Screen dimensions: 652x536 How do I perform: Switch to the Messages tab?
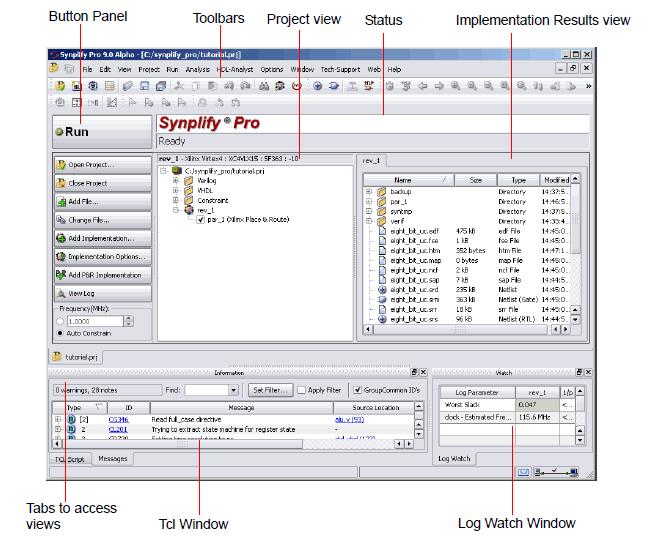pos(111,458)
